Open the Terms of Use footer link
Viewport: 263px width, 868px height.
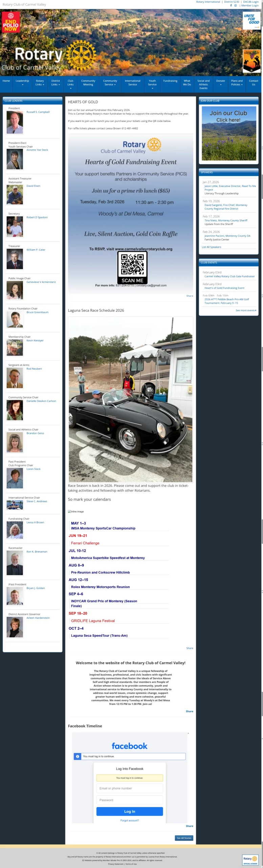(x=131, y=864)
